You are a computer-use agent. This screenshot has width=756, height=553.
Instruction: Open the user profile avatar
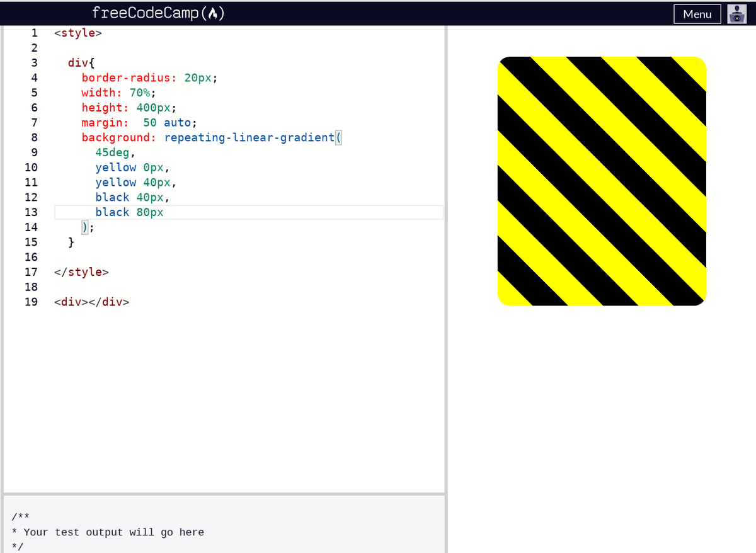pos(736,14)
